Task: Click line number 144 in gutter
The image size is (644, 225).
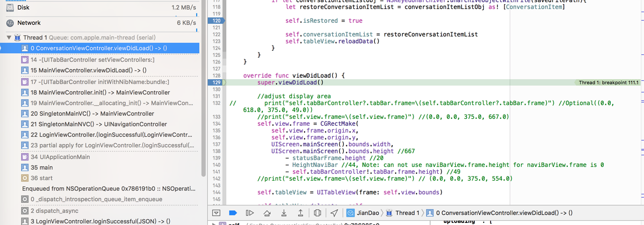Action: click(x=216, y=192)
